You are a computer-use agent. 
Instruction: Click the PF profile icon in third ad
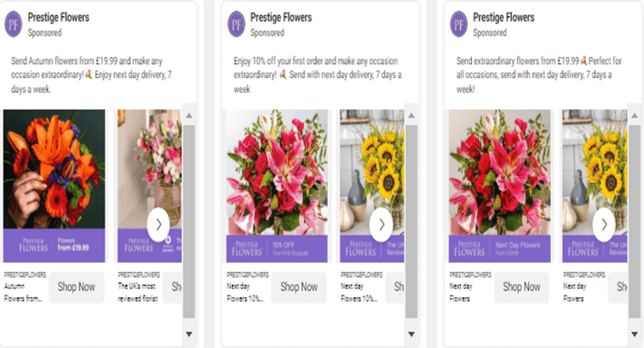pyautogui.click(x=459, y=25)
